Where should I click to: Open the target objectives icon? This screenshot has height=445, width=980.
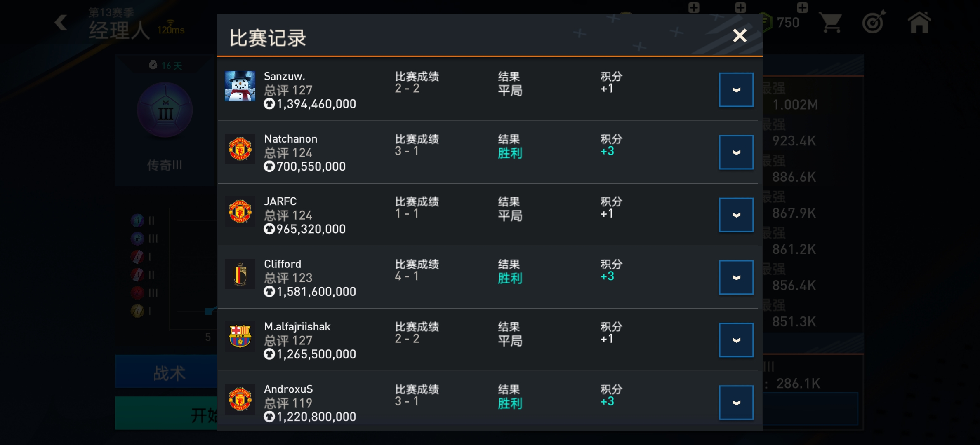(x=874, y=22)
